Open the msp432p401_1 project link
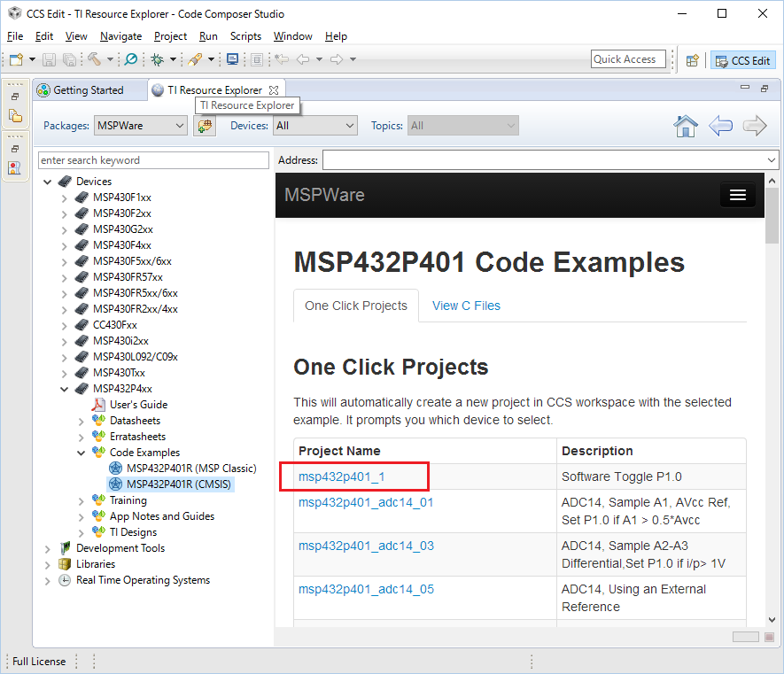The height and width of the screenshot is (674, 784). point(341,476)
